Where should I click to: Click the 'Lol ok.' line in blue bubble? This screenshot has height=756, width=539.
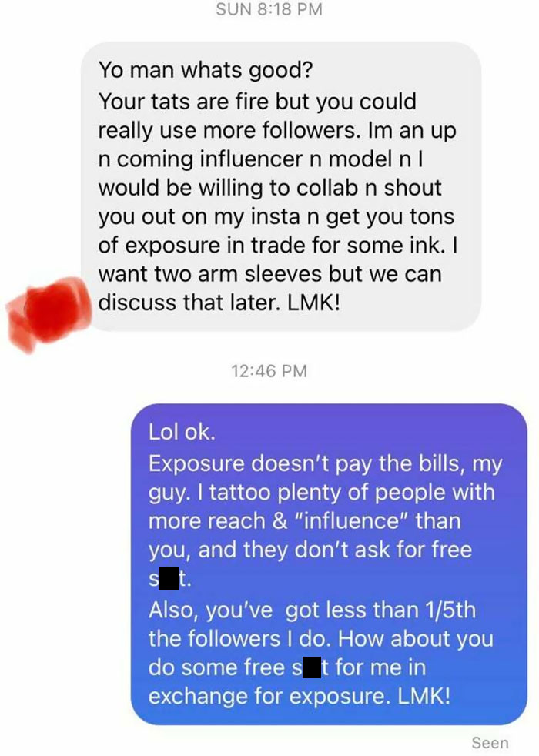point(182,432)
